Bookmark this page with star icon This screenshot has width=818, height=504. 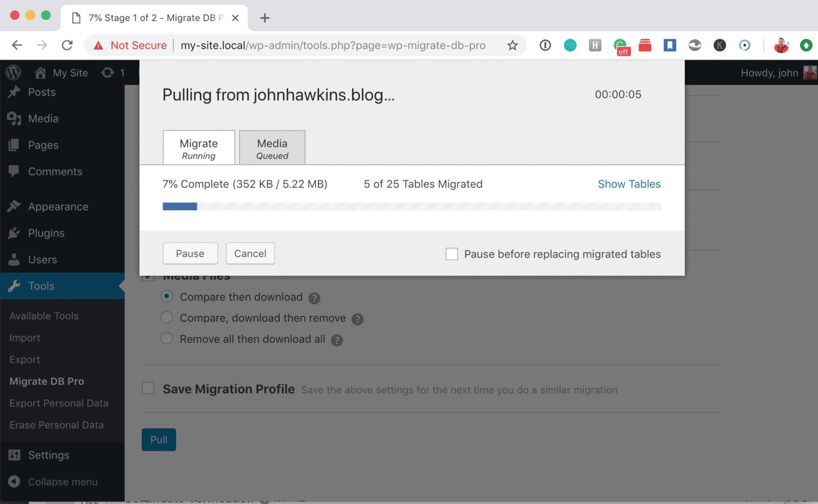[x=512, y=45]
